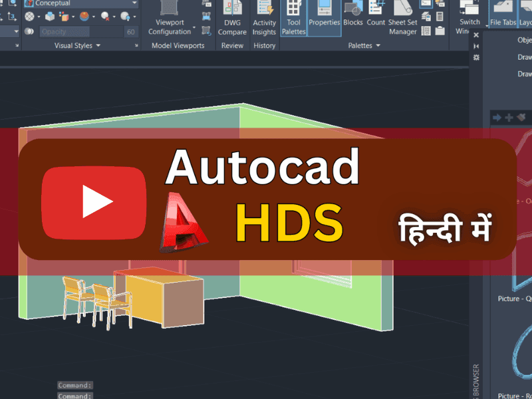This screenshot has width=532, height=399.
Task: Open Viewport Configuration
Action: 170,19
